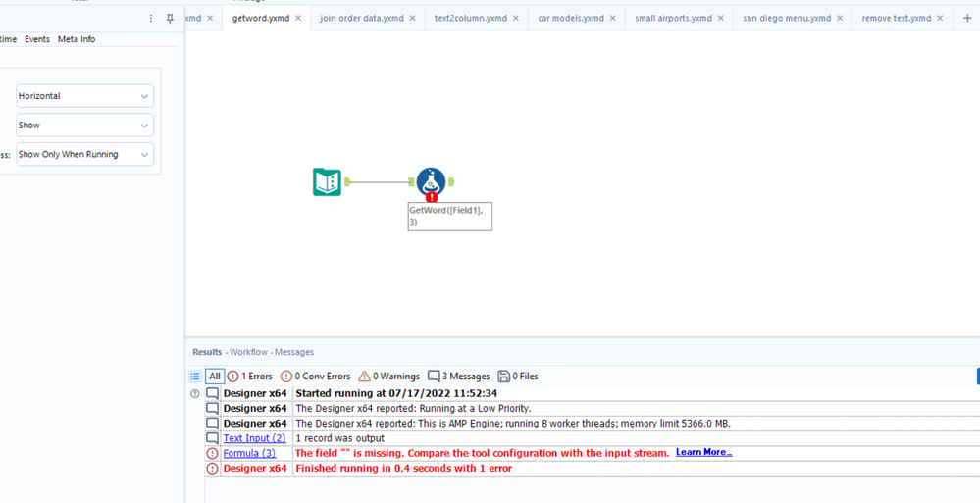Expand the Show dropdown
The width and height of the screenshot is (980, 503).
coord(85,125)
